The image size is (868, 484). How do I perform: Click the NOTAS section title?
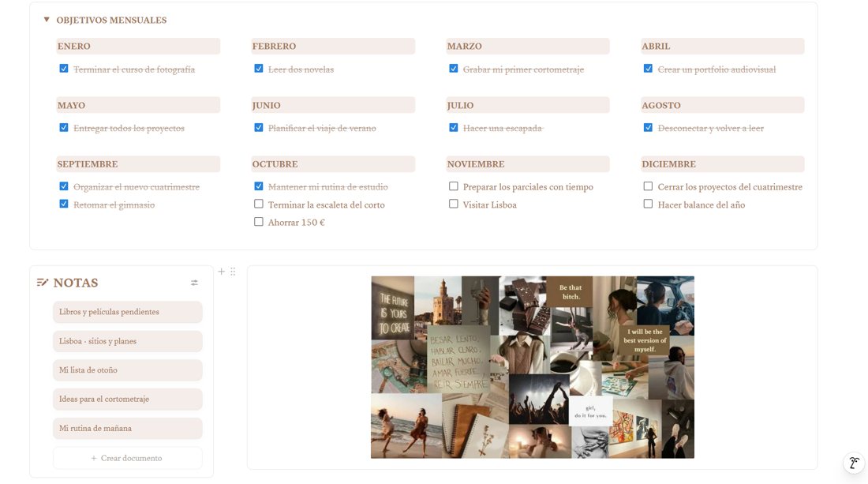(x=76, y=283)
